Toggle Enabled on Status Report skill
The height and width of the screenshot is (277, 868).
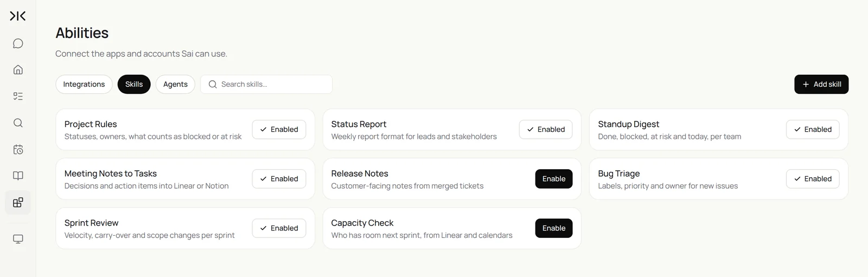546,130
